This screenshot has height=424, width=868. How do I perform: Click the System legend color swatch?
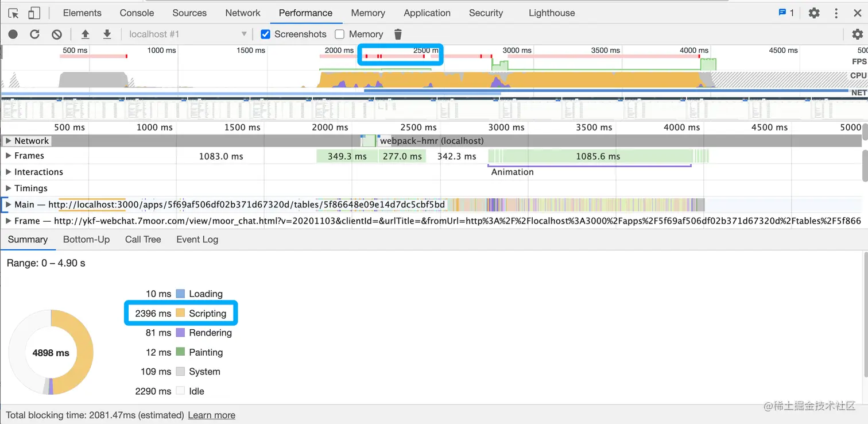(x=180, y=372)
